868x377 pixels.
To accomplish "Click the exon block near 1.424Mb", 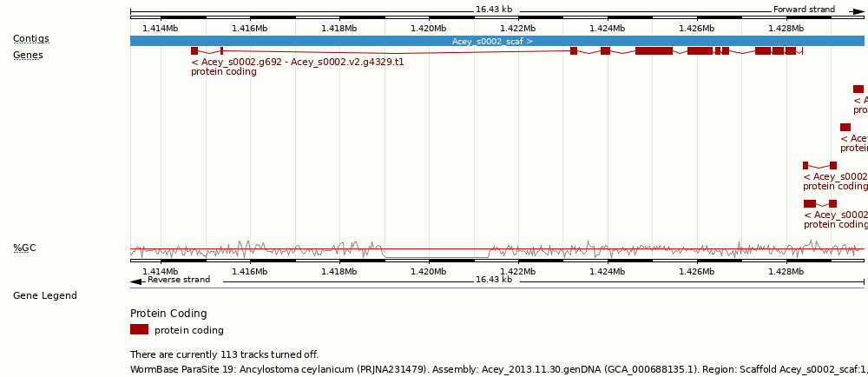I will click(605, 51).
